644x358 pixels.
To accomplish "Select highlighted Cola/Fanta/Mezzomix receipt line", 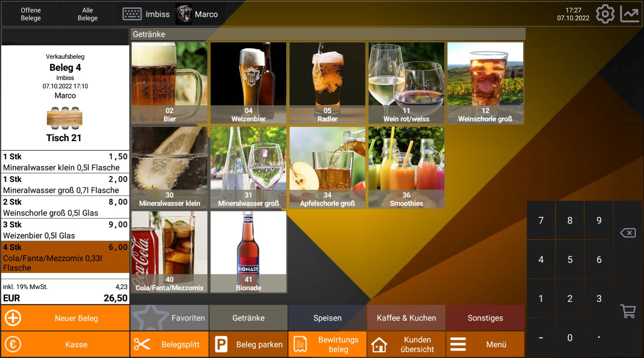I will [x=65, y=257].
